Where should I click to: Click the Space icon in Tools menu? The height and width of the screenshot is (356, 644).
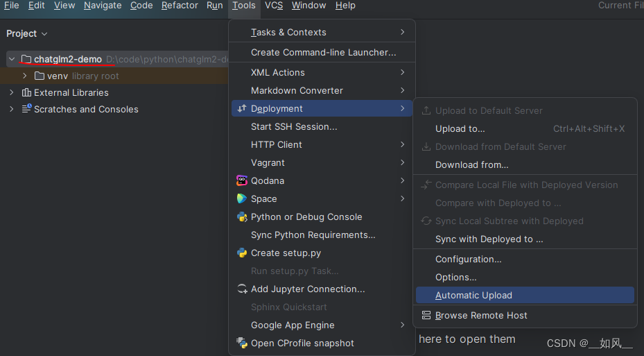(x=242, y=198)
